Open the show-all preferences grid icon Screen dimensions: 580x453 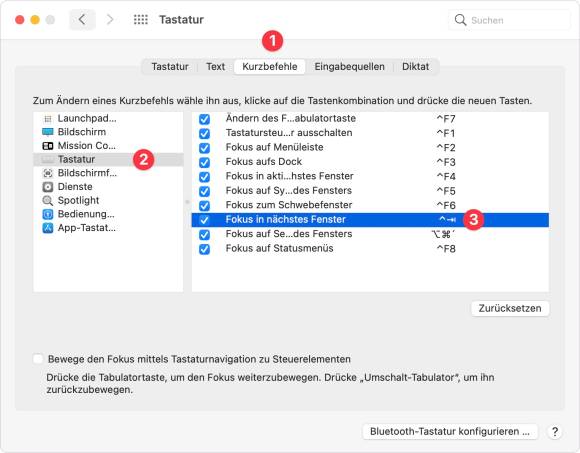141,20
